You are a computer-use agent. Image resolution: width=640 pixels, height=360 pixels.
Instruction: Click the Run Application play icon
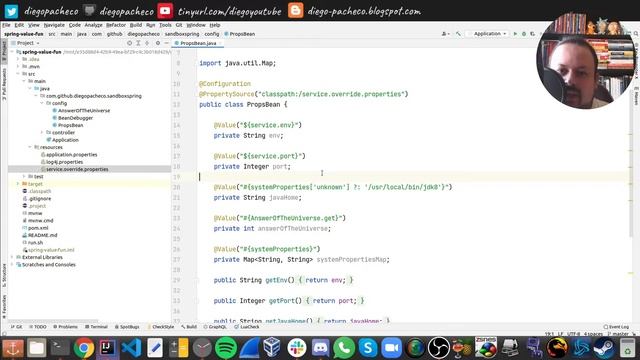click(515, 34)
